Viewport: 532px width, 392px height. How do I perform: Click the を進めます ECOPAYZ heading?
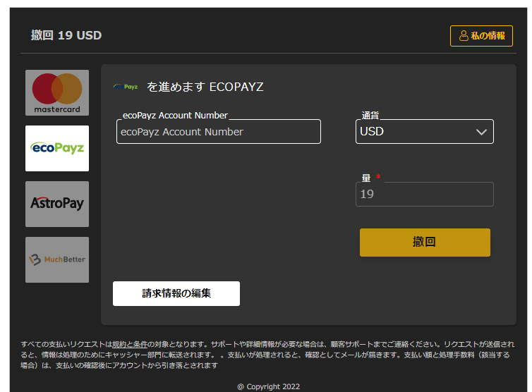coord(205,87)
